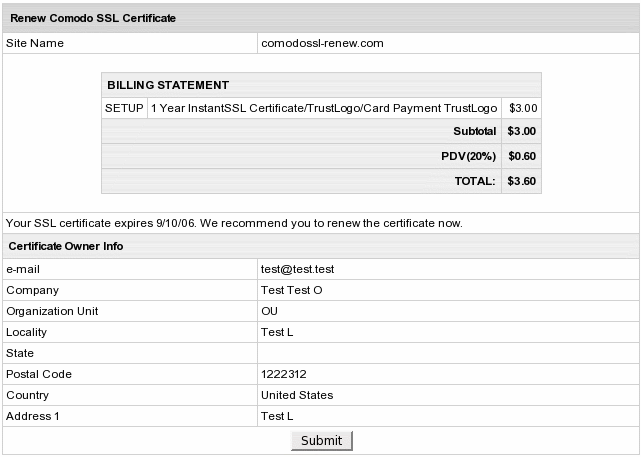Select the 1 Year InstantSSL Certificate description
Viewport: 641px width, 457px height.
pyautogui.click(x=324, y=108)
